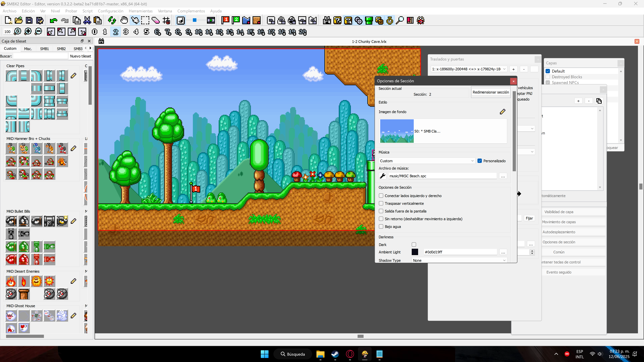
Task: Click the Undo green arrow icon
Action: coord(53,20)
